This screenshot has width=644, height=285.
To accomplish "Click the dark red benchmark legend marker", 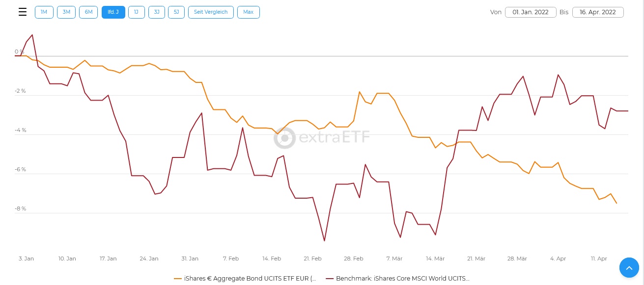I will point(330,279).
